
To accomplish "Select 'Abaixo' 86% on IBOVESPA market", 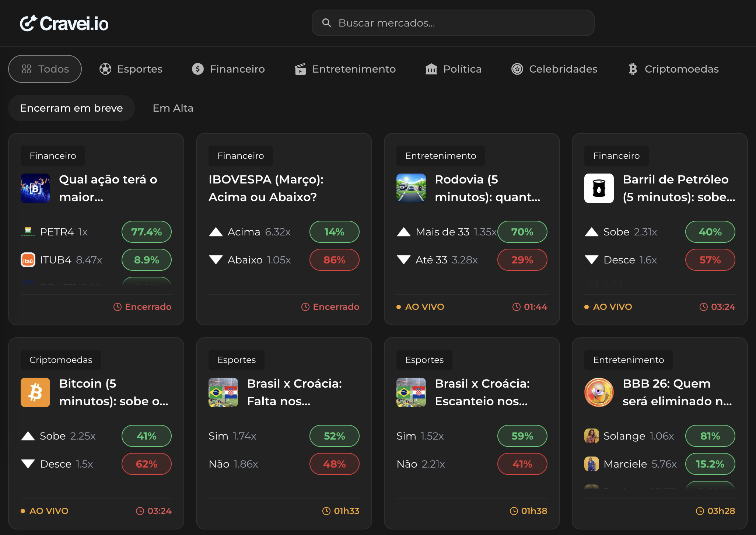I will (x=334, y=260).
